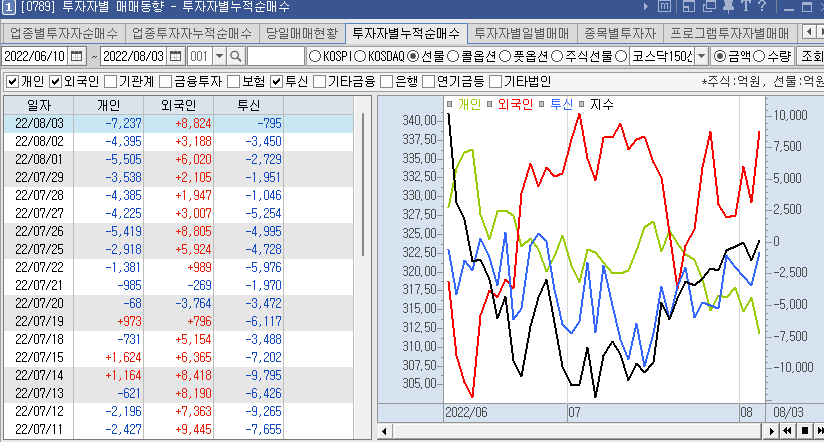The image size is (824, 442).
Task: Enable the 금융투자 checkbox
Action: [166, 81]
